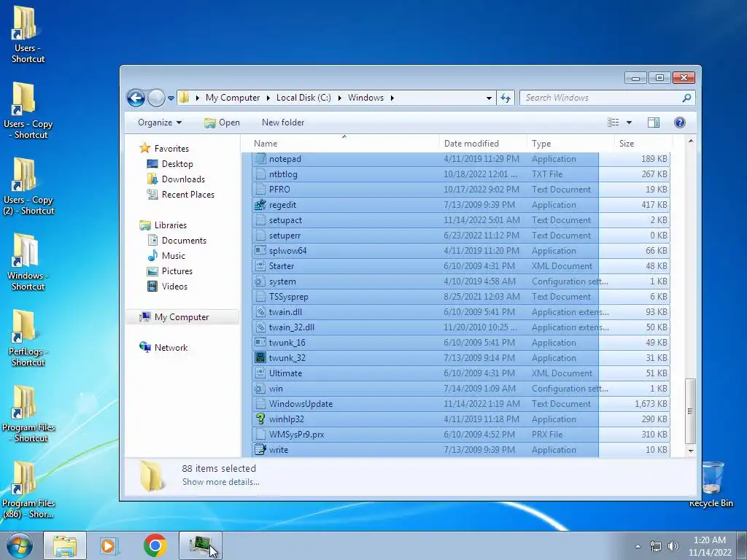The height and width of the screenshot is (560, 747).
Task: Click the twain.dll file icon
Action: point(260,312)
